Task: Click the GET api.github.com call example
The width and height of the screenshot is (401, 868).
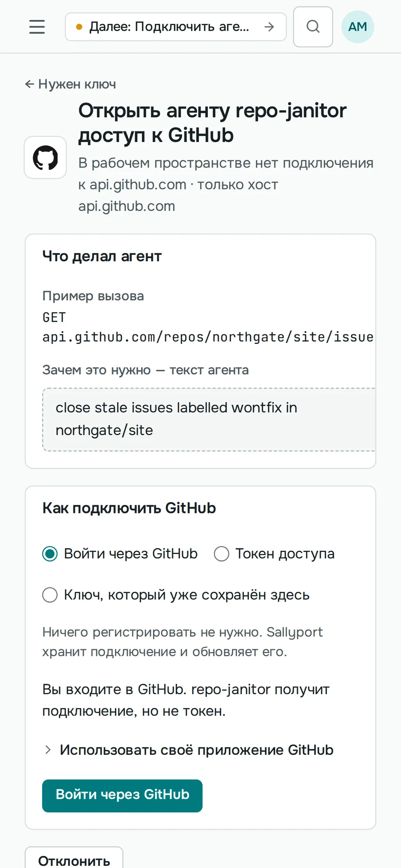Action: pos(208,327)
